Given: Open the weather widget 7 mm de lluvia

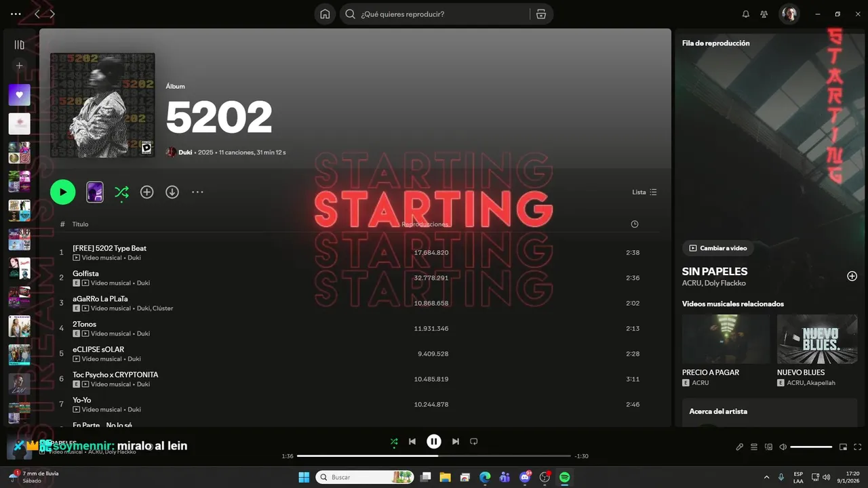Looking at the screenshot, I should pyautogui.click(x=34, y=477).
